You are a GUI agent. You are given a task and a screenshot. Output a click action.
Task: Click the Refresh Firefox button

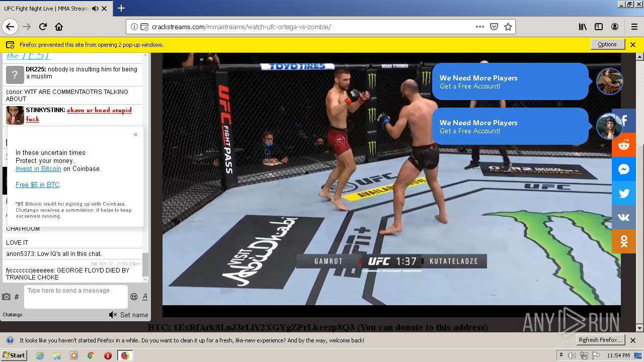coord(600,340)
